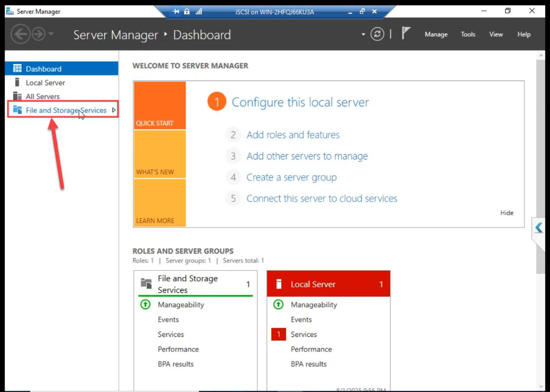Open the View menu

point(496,34)
